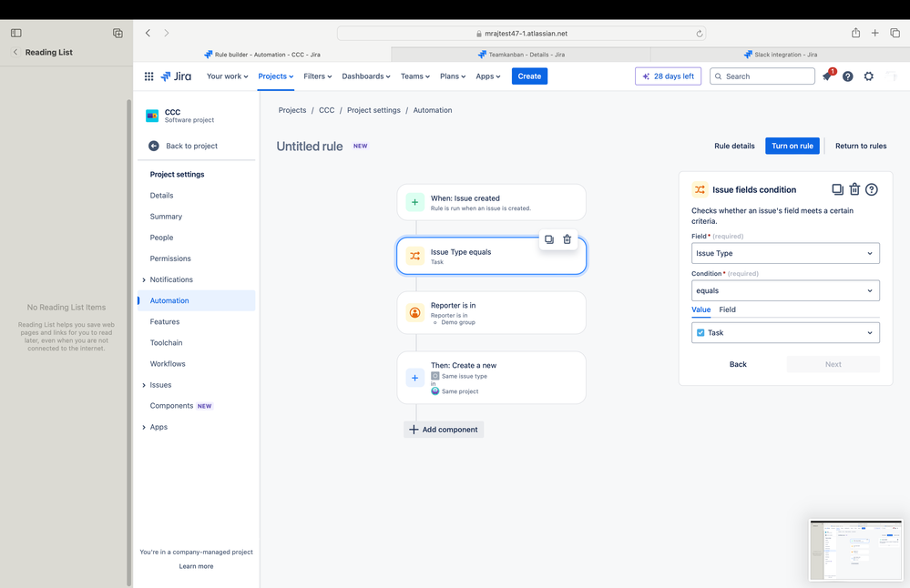Open Permissions in project settings sidebar
This screenshot has height=588, width=910.
[170, 259]
